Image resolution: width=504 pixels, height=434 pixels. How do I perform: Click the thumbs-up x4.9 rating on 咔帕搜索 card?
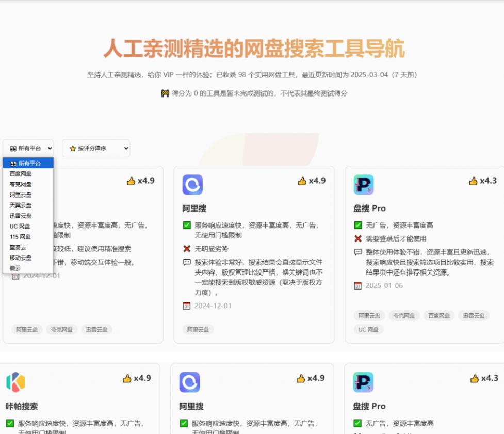point(137,378)
